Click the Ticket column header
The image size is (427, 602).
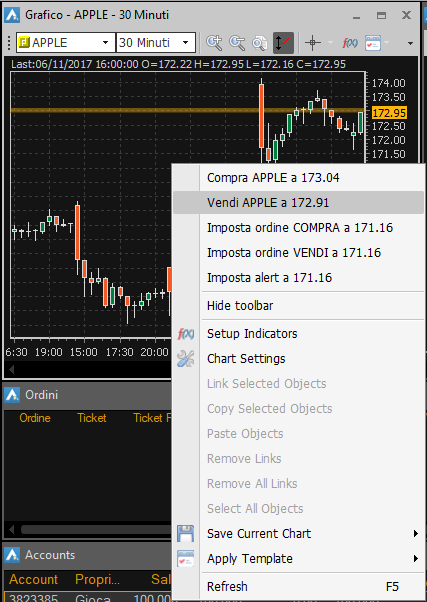pos(92,418)
